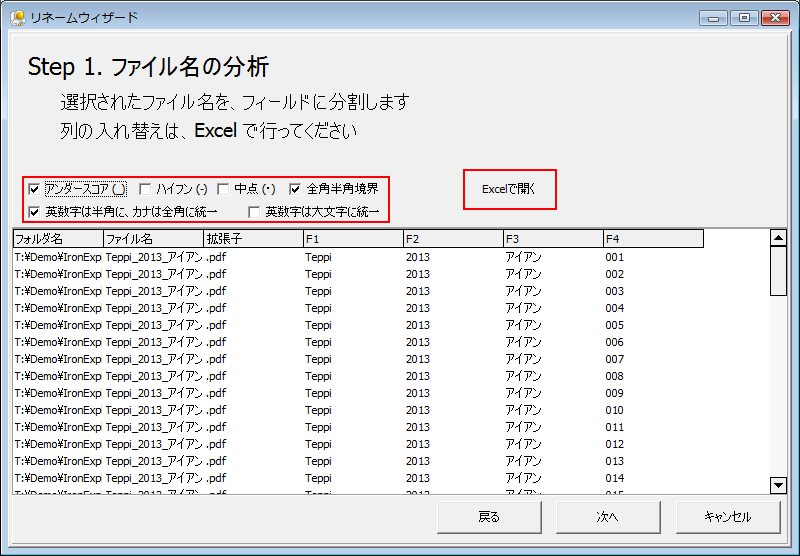Enable 英数字は大文字に統一 checkbox
Screen dimensions: 800x556
[254, 212]
